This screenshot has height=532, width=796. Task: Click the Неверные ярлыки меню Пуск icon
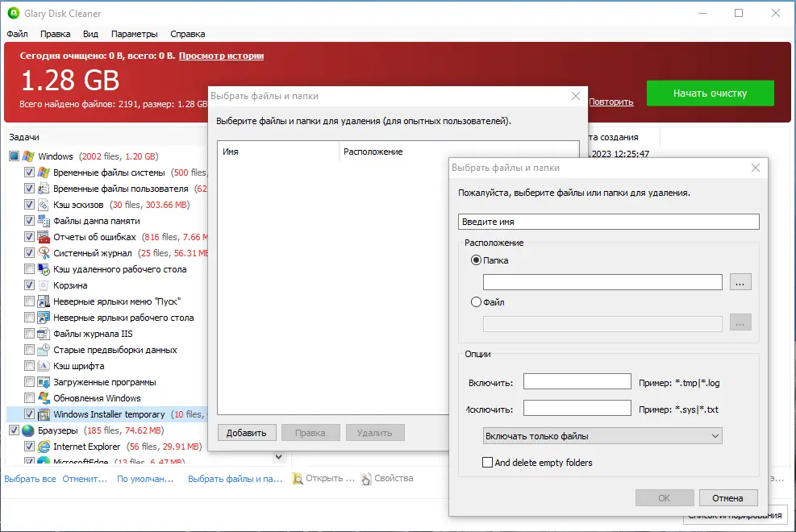coord(44,301)
